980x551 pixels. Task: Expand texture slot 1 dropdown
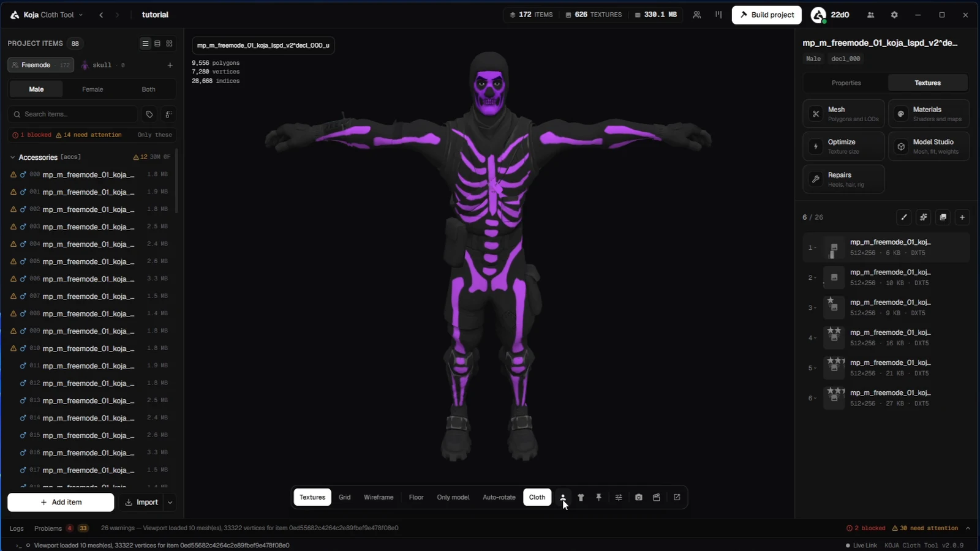(x=812, y=248)
